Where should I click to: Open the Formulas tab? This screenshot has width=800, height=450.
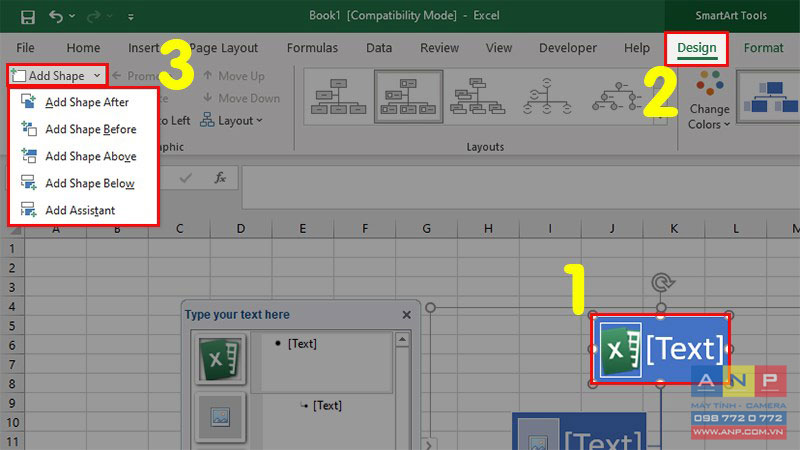pos(312,48)
